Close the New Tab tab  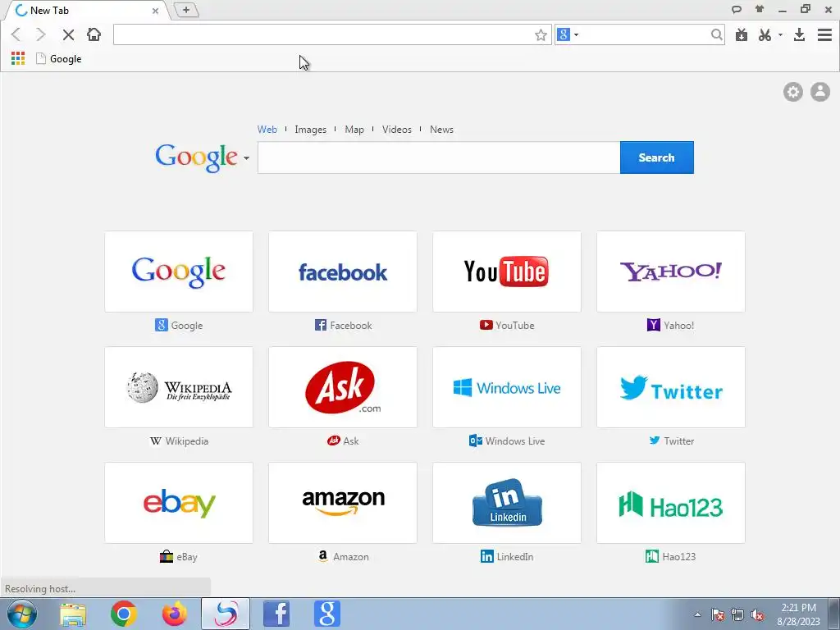[155, 11]
